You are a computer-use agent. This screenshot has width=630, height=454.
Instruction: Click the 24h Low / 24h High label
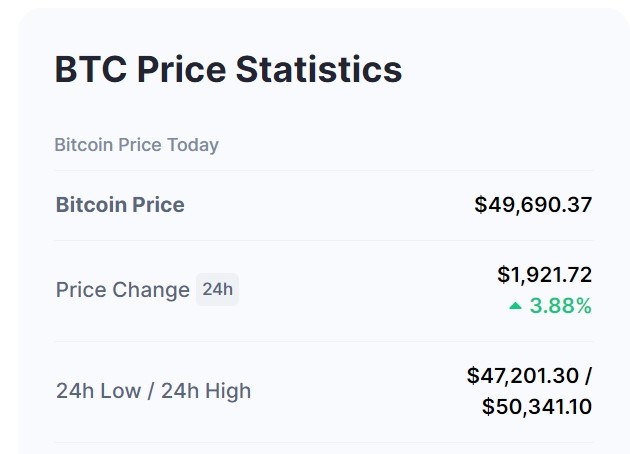153,391
